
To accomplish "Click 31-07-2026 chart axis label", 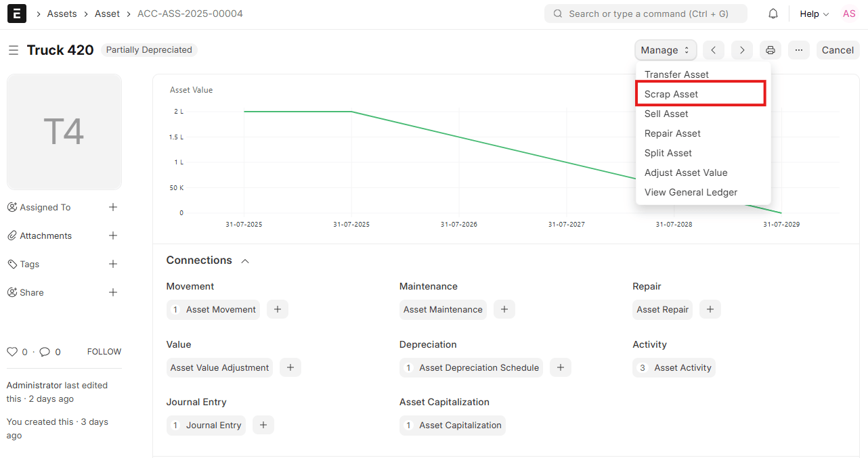I will point(459,224).
